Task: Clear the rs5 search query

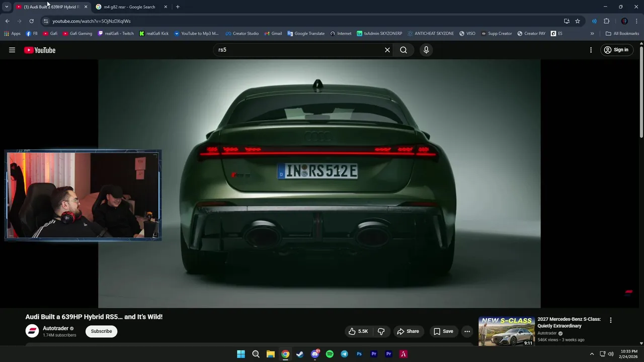Action: pyautogui.click(x=387, y=50)
